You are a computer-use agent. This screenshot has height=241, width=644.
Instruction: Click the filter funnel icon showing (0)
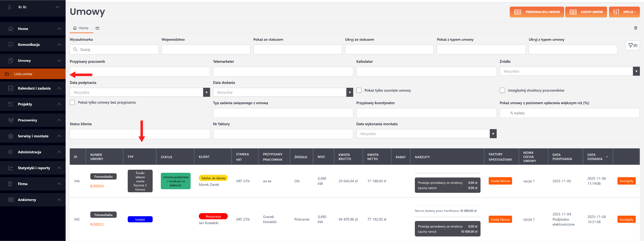pos(632,45)
